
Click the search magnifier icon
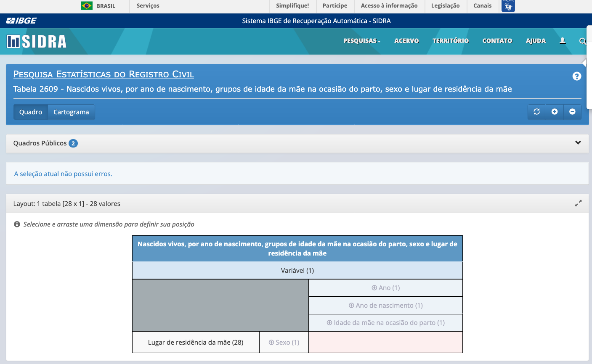pos(582,41)
